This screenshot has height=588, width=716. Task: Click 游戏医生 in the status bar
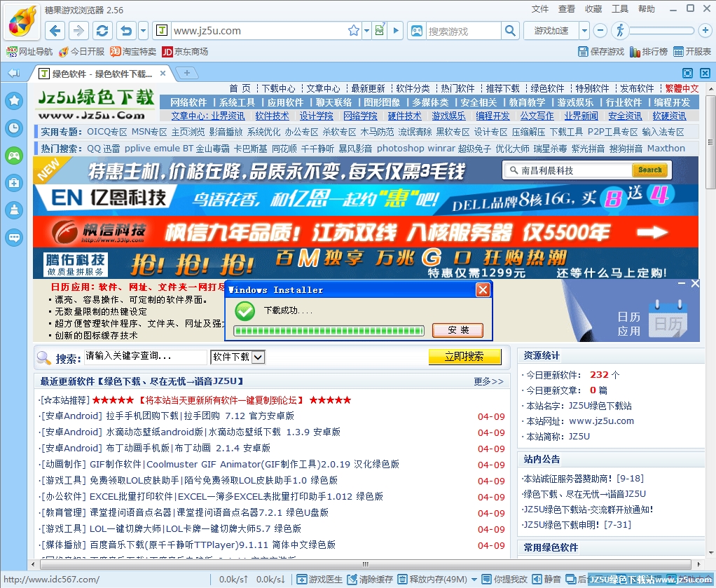tap(319, 580)
